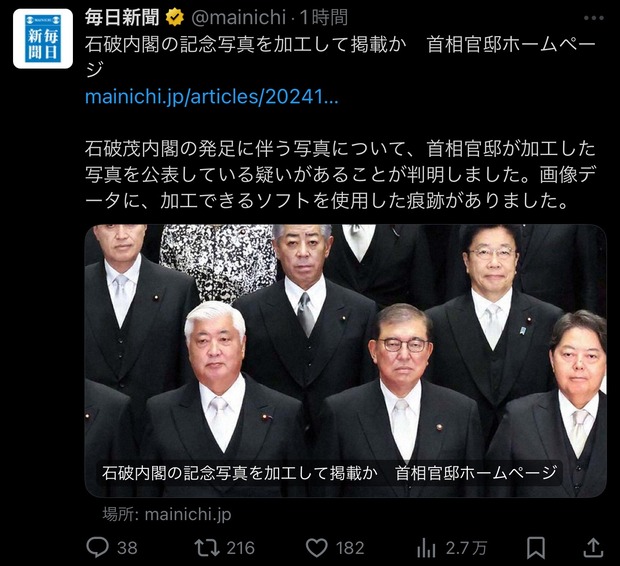Open the three-dot more options menu
Image resolution: width=620 pixels, height=566 pixels.
tap(594, 18)
